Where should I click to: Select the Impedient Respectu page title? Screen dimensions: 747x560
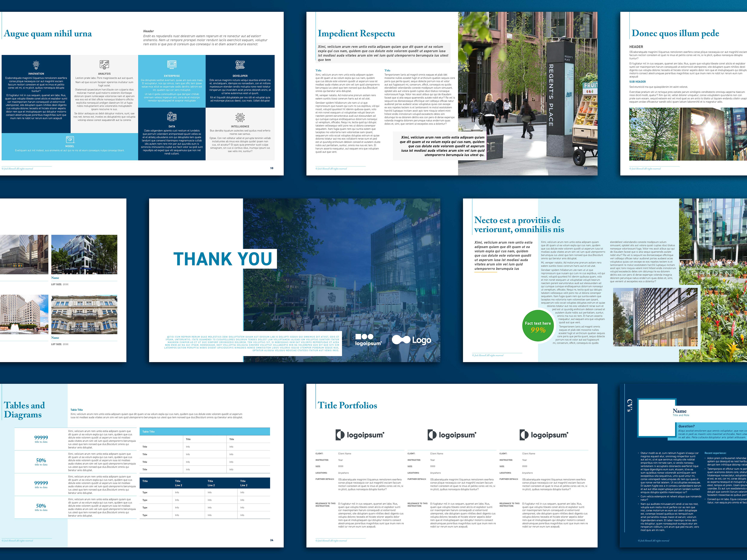coord(356,33)
